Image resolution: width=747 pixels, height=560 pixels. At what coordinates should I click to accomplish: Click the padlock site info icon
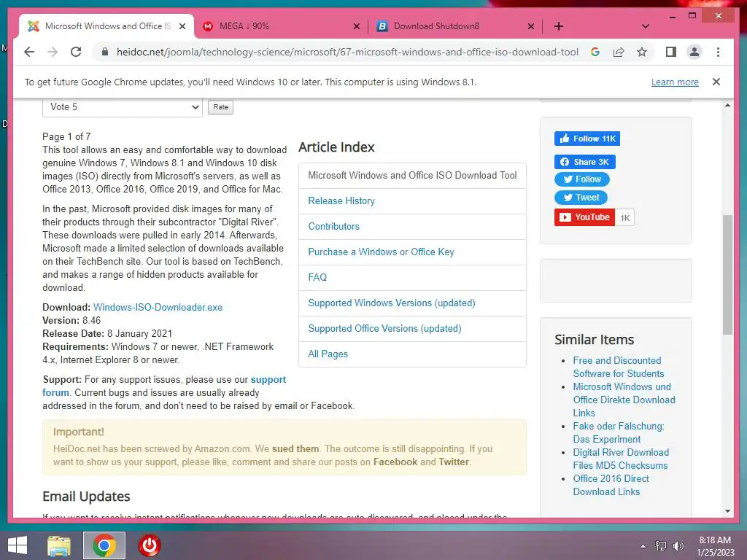point(105,52)
